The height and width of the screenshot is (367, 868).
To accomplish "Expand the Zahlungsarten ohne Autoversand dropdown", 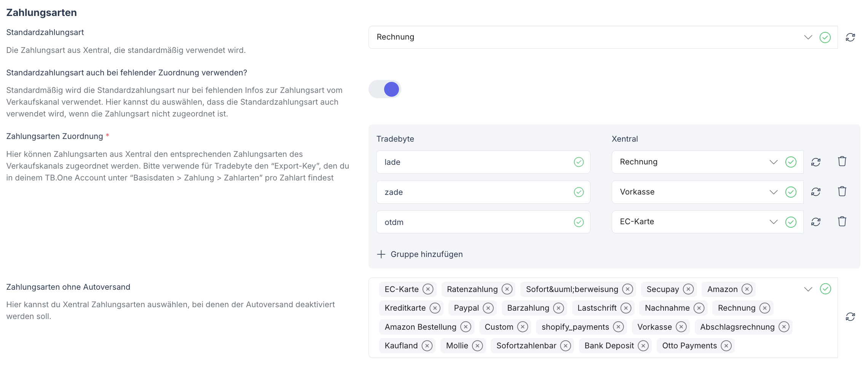I will (x=808, y=289).
